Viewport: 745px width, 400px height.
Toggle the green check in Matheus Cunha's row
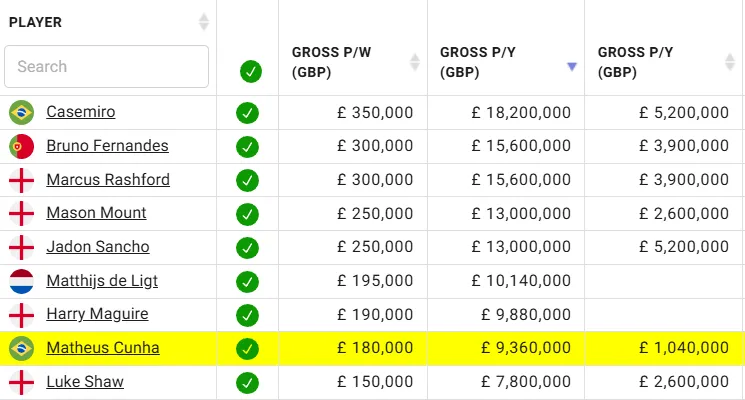click(x=248, y=349)
